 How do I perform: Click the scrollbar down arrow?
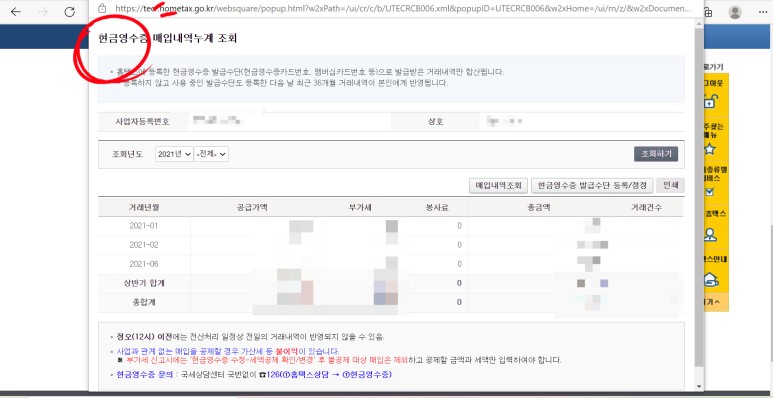click(x=699, y=386)
